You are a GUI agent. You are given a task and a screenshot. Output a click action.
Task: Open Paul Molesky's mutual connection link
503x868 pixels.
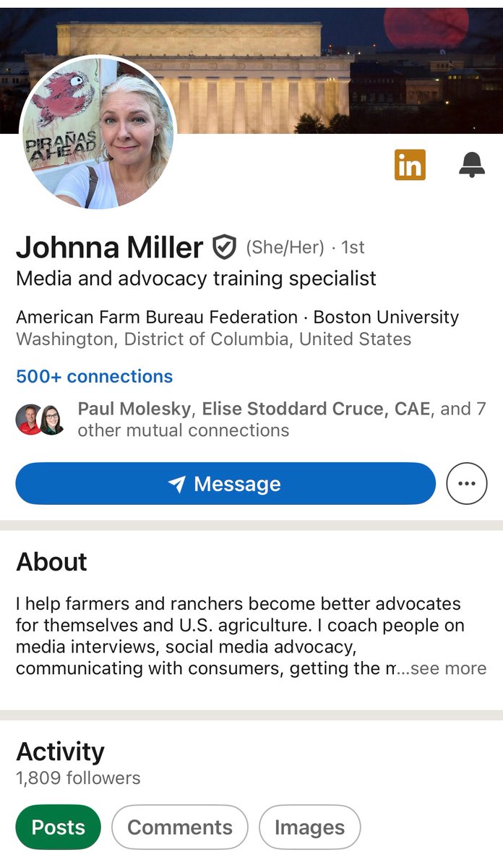coord(134,409)
